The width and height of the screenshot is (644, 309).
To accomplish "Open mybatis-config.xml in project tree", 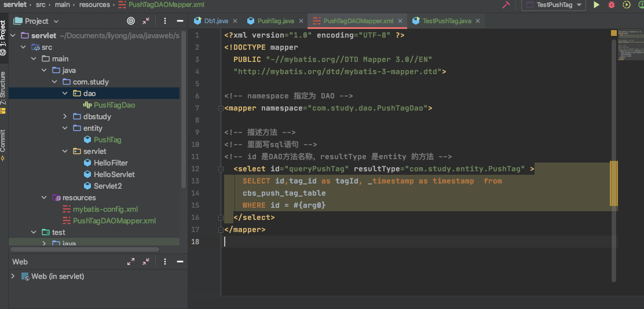I will 105,209.
